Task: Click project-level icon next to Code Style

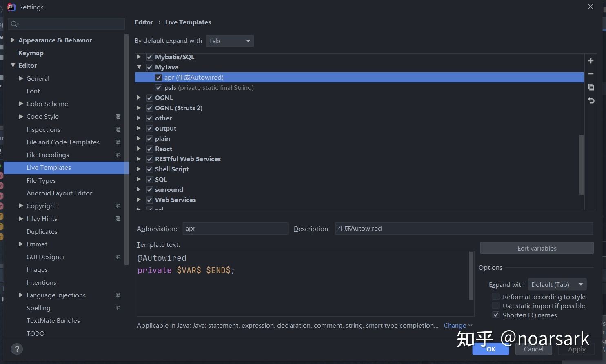Action: pos(118,117)
